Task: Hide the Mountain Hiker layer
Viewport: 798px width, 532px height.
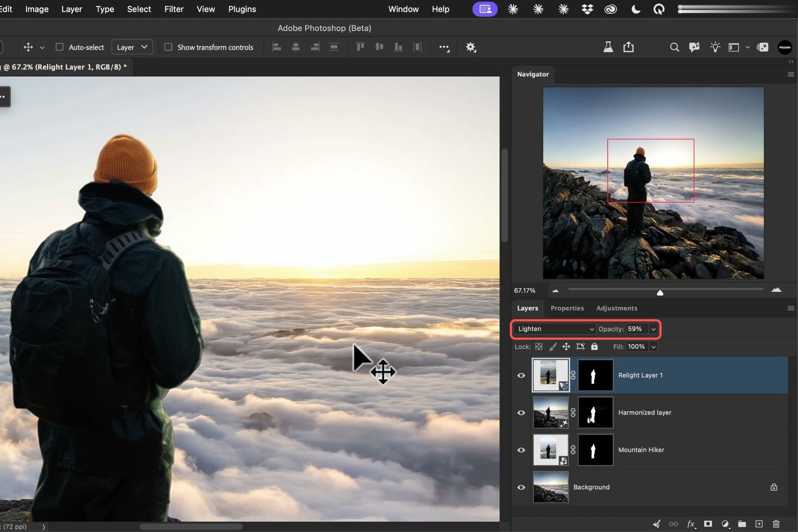Action: (x=521, y=450)
